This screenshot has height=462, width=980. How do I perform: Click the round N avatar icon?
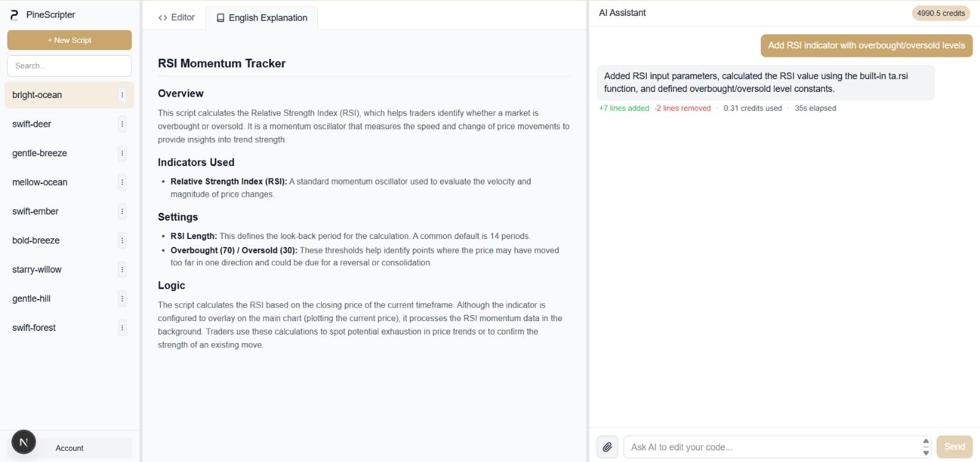24,442
